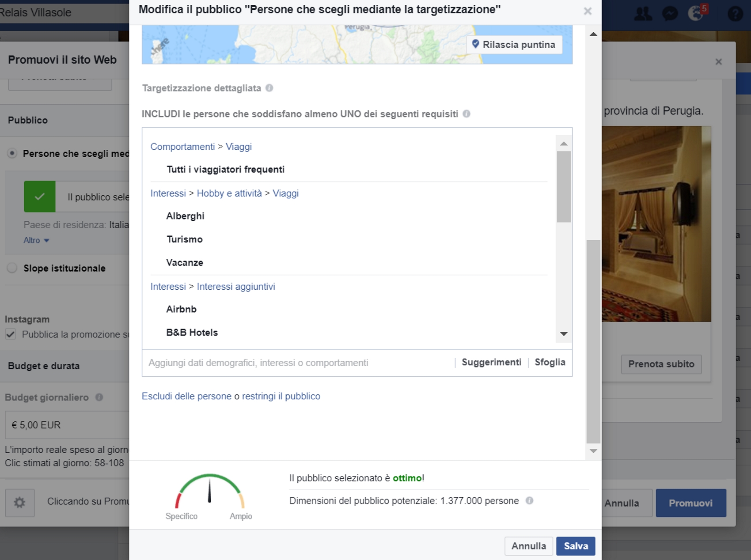
Task: Open the Sfoglia browse tab
Action: pos(550,362)
